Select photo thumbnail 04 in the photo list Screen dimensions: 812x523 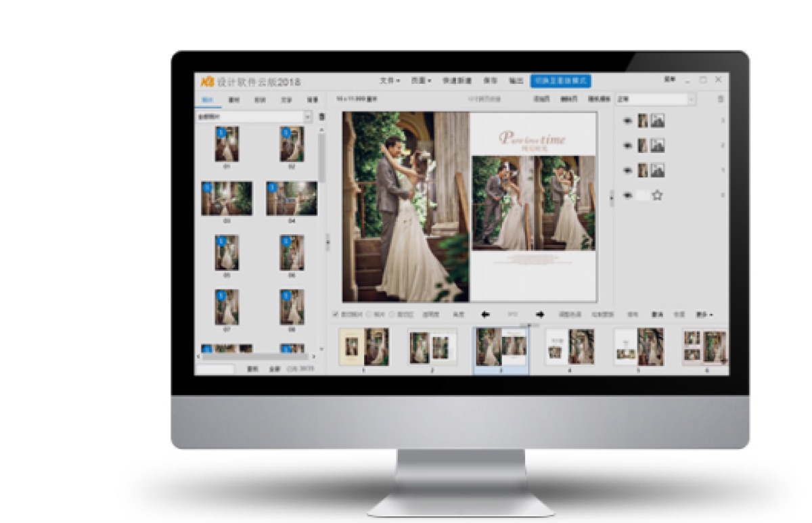[x=292, y=198]
